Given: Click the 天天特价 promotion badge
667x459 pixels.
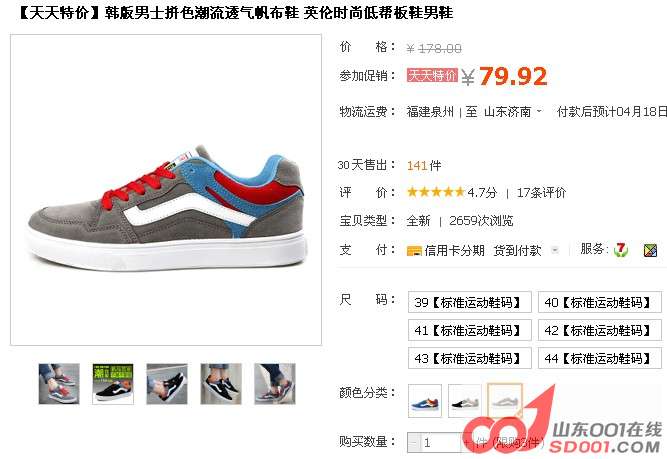Looking at the screenshot, I should 432,76.
